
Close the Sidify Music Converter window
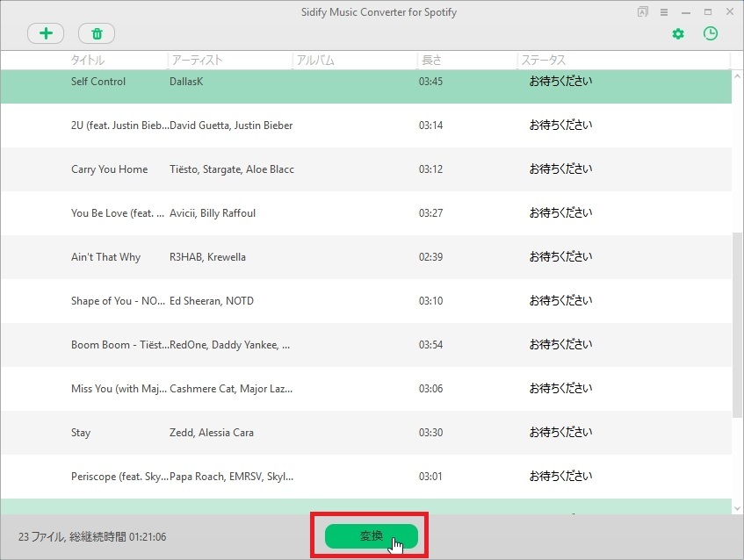point(729,12)
